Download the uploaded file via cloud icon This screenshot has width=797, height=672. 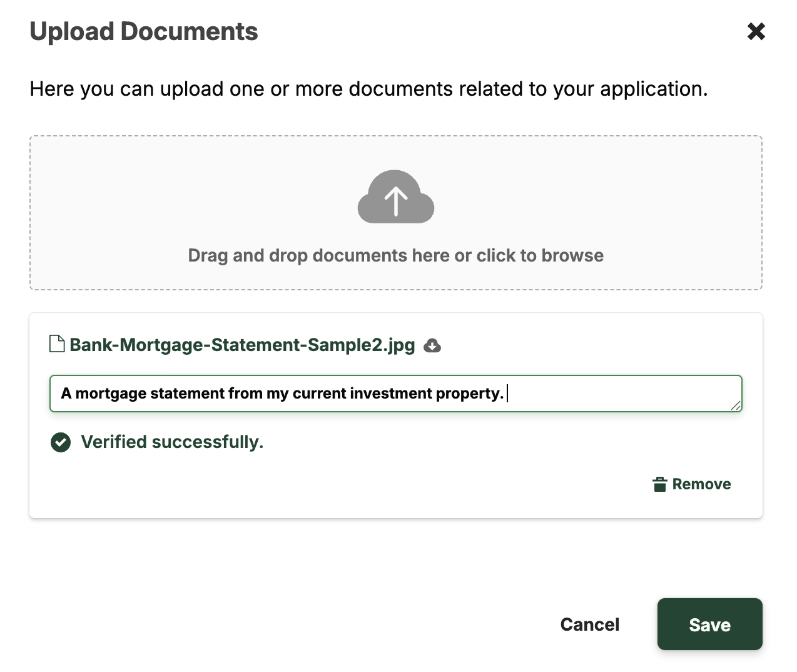432,345
